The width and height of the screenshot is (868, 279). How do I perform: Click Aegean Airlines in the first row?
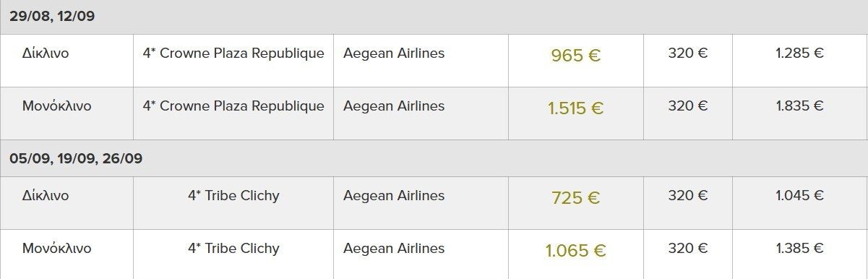[394, 53]
